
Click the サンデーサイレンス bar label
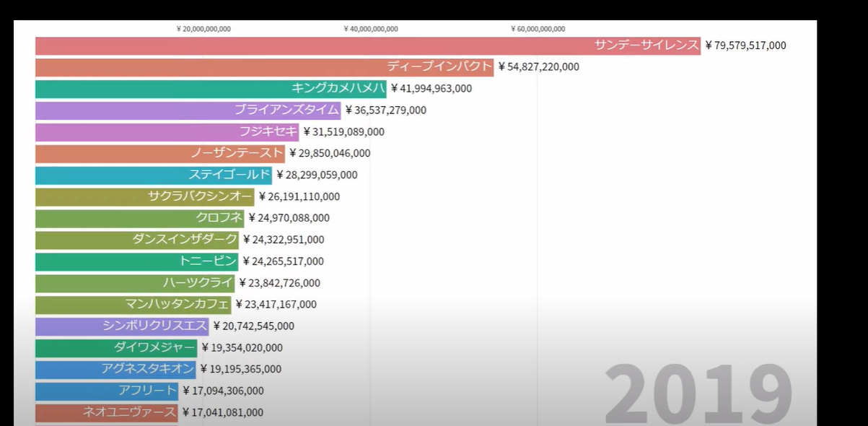[646, 45]
